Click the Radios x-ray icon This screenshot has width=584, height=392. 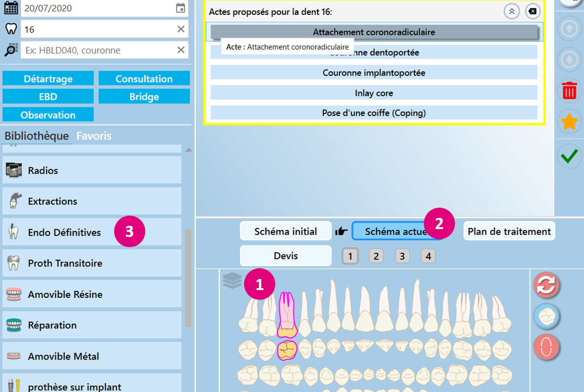[x=14, y=170]
